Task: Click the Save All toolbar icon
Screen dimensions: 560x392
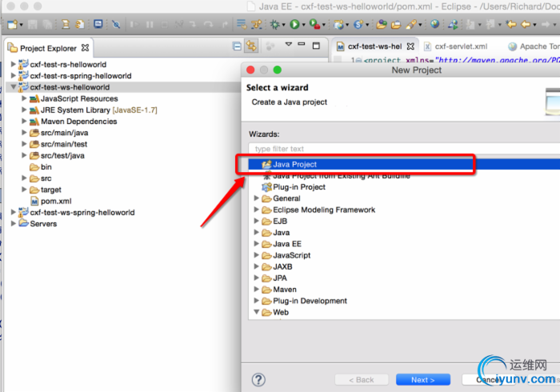Action: pos(47,25)
